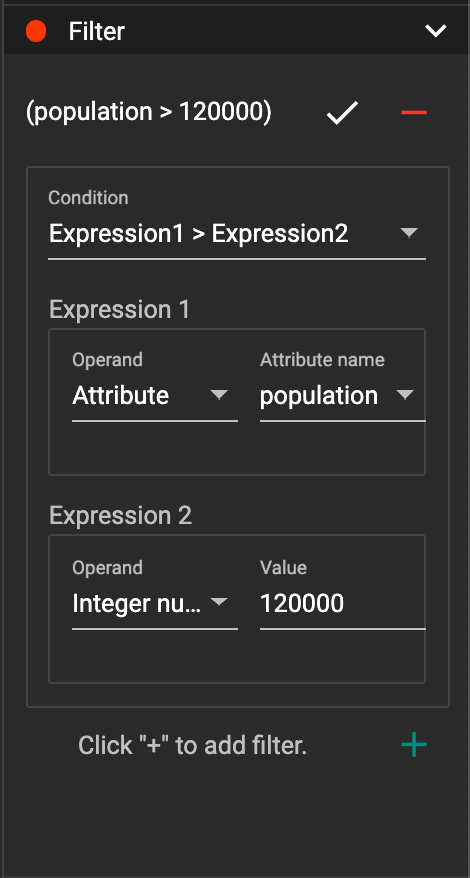Click the 'Condition' field label
Screen dimensions: 470x878
coord(88,198)
